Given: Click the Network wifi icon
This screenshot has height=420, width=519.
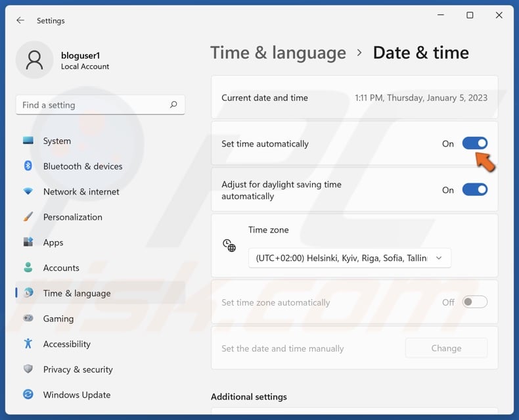Looking at the screenshot, I should coord(28,191).
